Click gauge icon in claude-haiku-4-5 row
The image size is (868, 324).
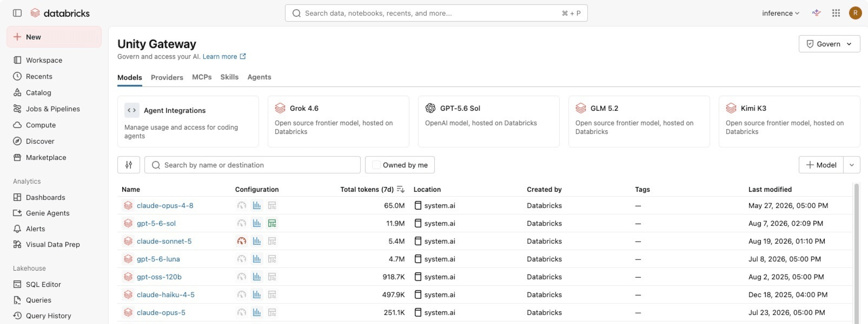242,295
